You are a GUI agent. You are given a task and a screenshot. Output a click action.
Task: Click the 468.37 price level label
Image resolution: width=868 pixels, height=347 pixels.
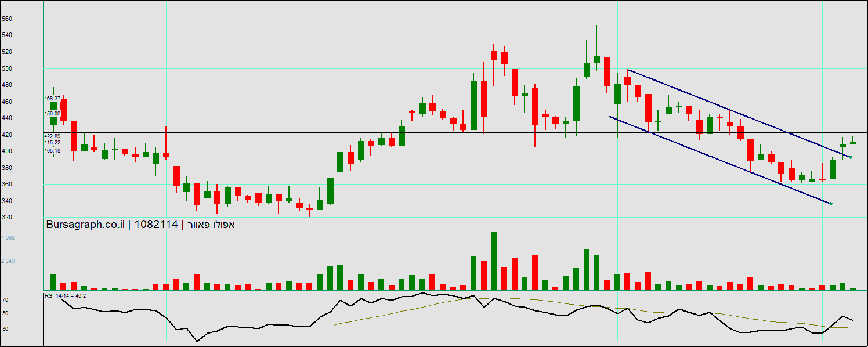[52, 99]
